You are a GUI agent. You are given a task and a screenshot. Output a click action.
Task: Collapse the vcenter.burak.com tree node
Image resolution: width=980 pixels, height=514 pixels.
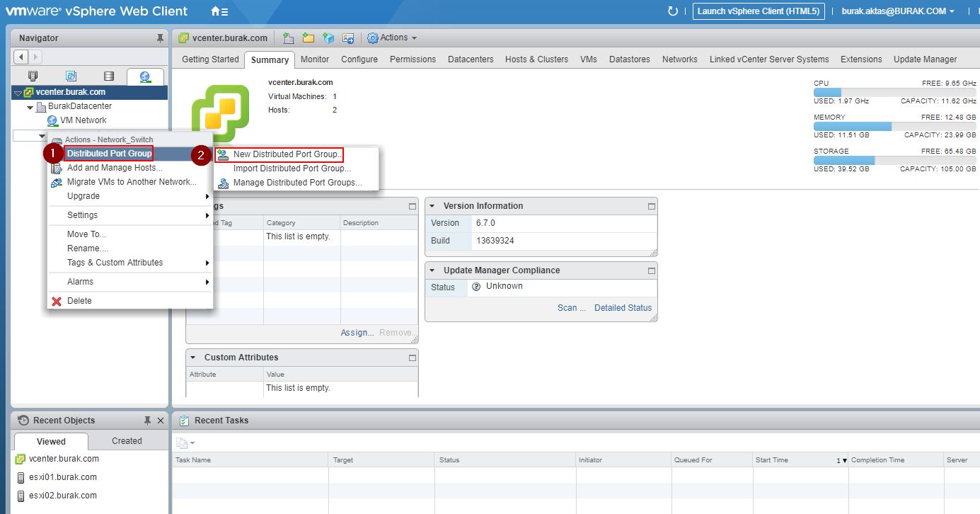[18, 93]
